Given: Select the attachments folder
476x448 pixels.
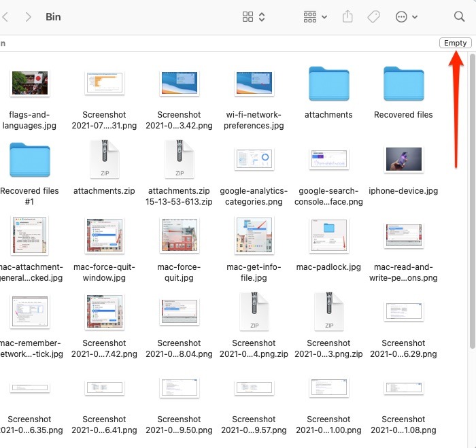Looking at the screenshot, I should pos(328,84).
